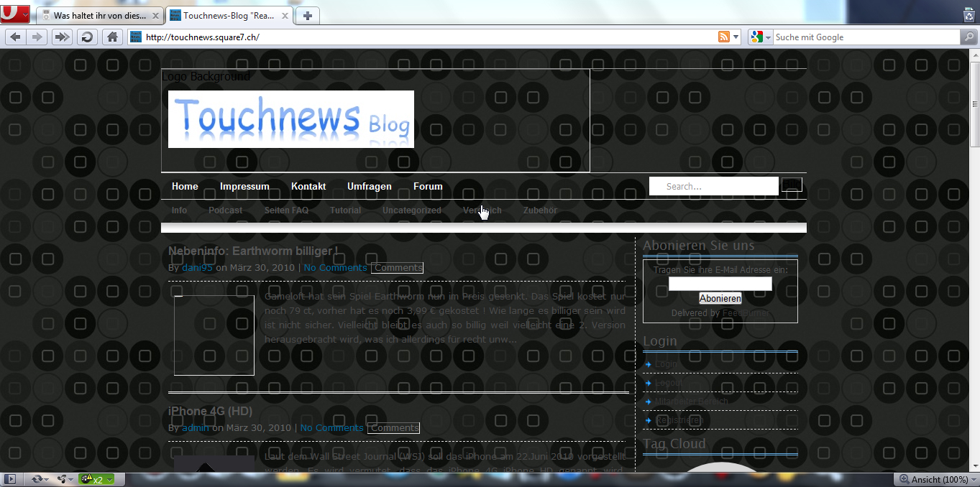The height and width of the screenshot is (487, 980).
Task: Open the Forum menu item
Action: click(428, 186)
